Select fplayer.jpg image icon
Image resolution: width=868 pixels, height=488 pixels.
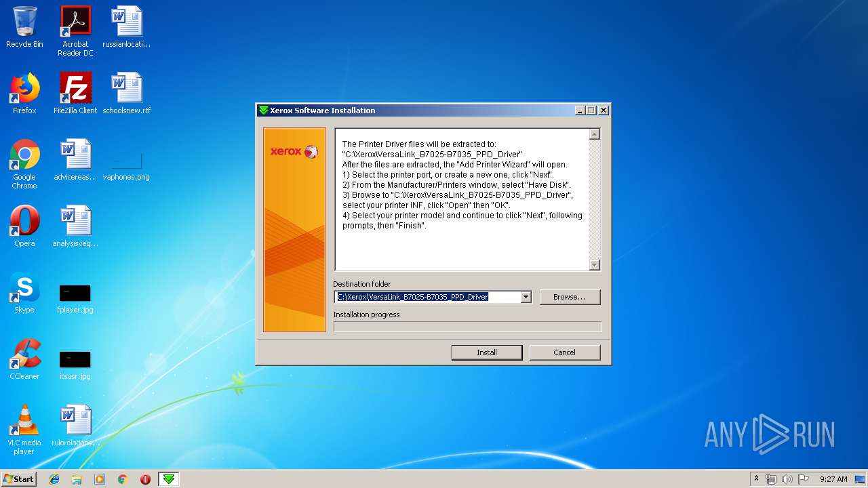[x=75, y=299]
